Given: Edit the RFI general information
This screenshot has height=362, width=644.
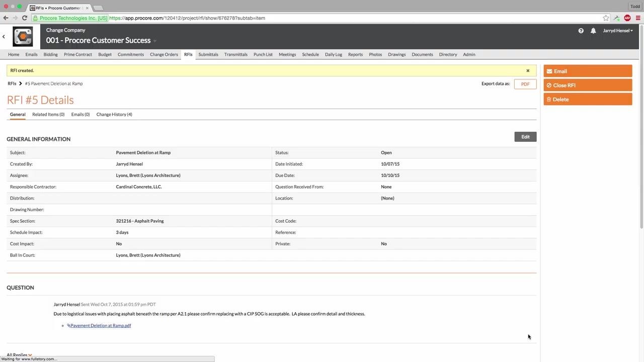Looking at the screenshot, I should 525,137.
